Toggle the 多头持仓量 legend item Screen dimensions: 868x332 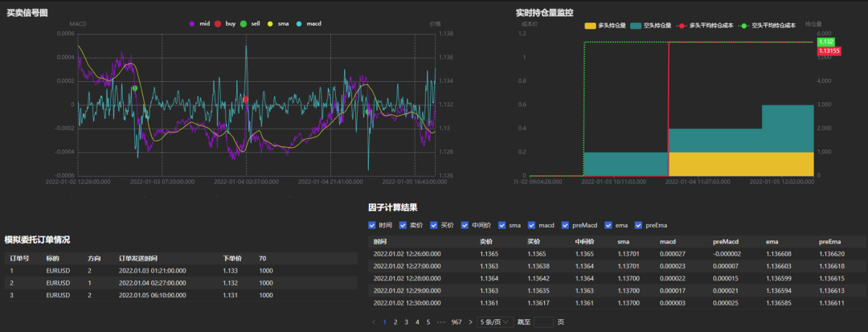[x=605, y=26]
